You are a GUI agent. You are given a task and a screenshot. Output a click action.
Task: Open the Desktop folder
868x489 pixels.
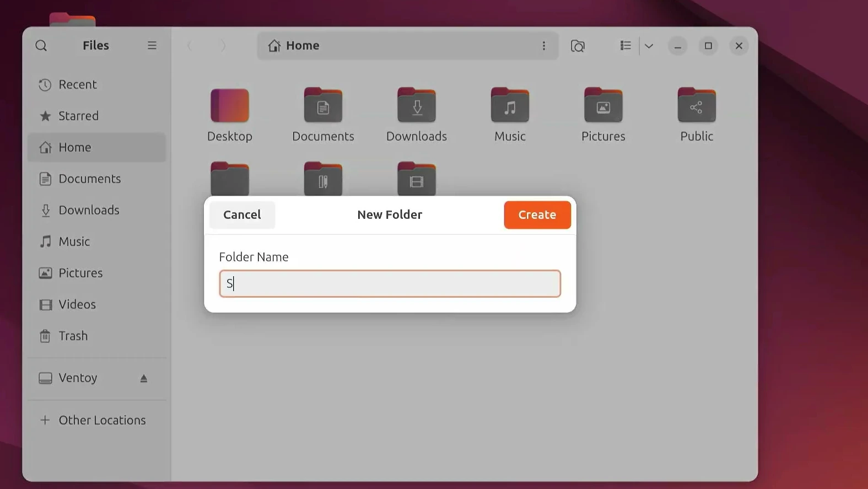click(x=230, y=115)
